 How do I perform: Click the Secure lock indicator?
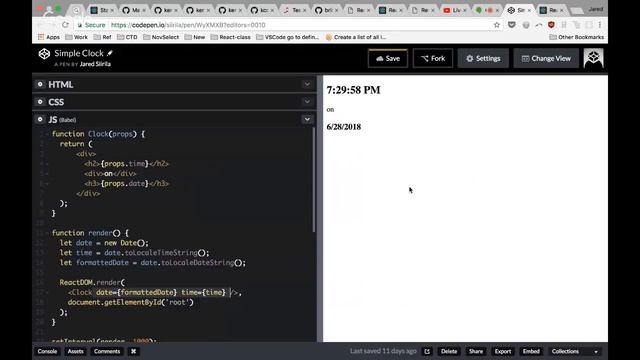click(x=92, y=25)
